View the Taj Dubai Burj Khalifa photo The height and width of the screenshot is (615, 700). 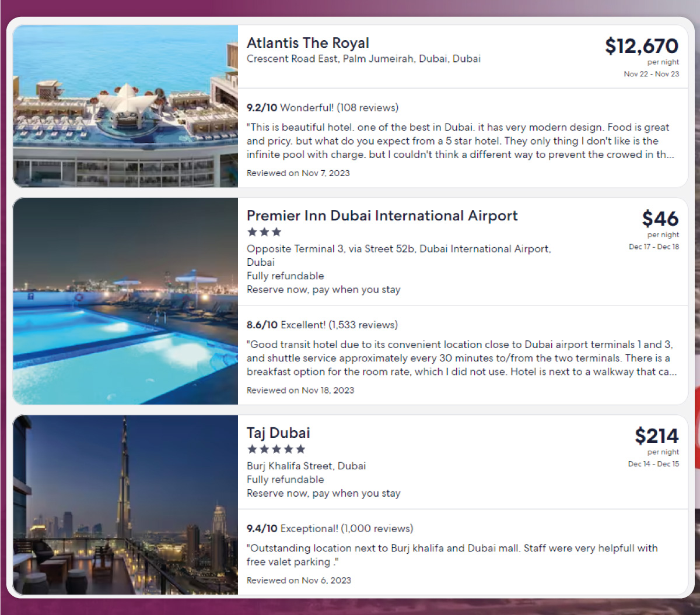(x=125, y=505)
